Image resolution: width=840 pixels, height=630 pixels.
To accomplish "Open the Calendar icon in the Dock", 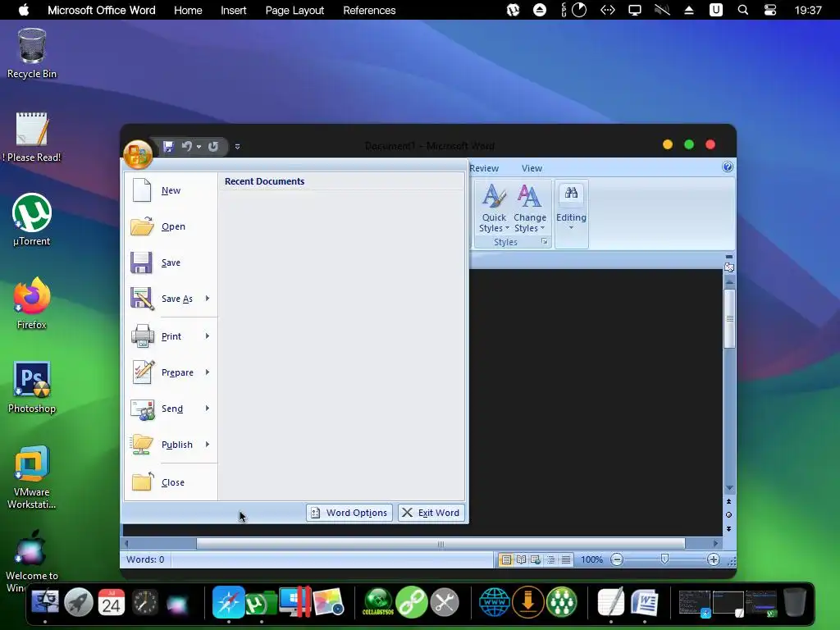I will coord(112,602).
